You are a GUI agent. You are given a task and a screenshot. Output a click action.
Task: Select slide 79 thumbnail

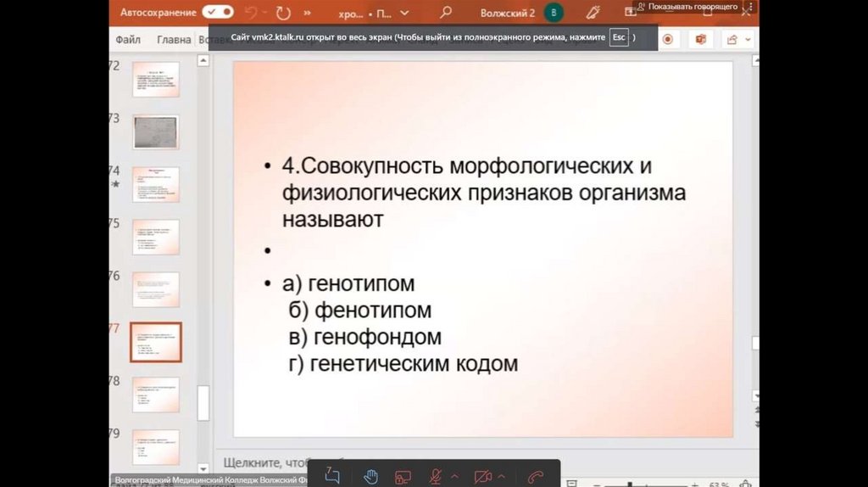tap(156, 447)
